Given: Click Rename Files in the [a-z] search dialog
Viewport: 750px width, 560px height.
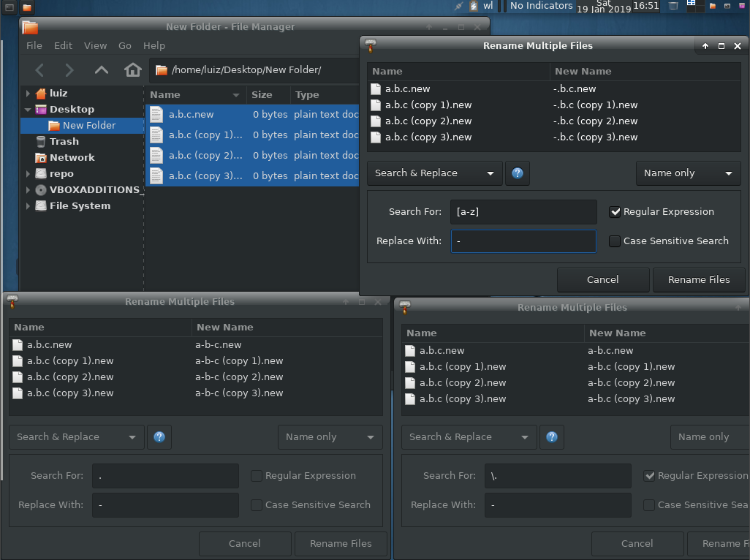Looking at the screenshot, I should 698,279.
